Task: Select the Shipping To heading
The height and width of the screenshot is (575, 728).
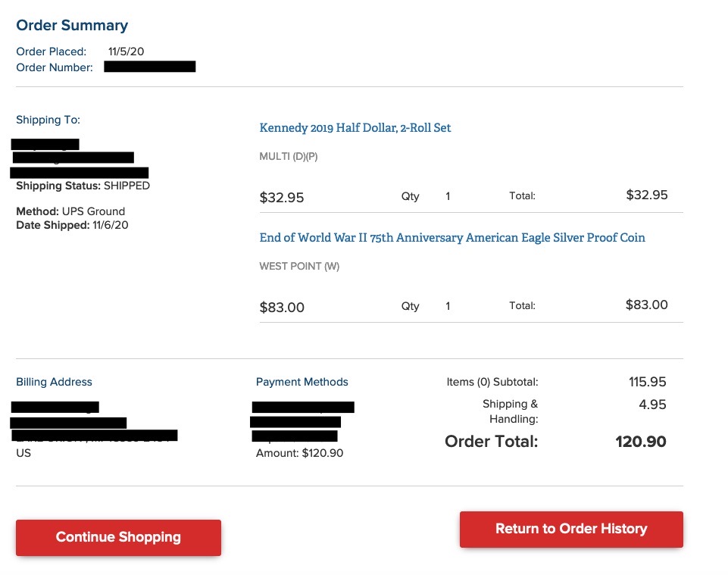Action: (48, 120)
